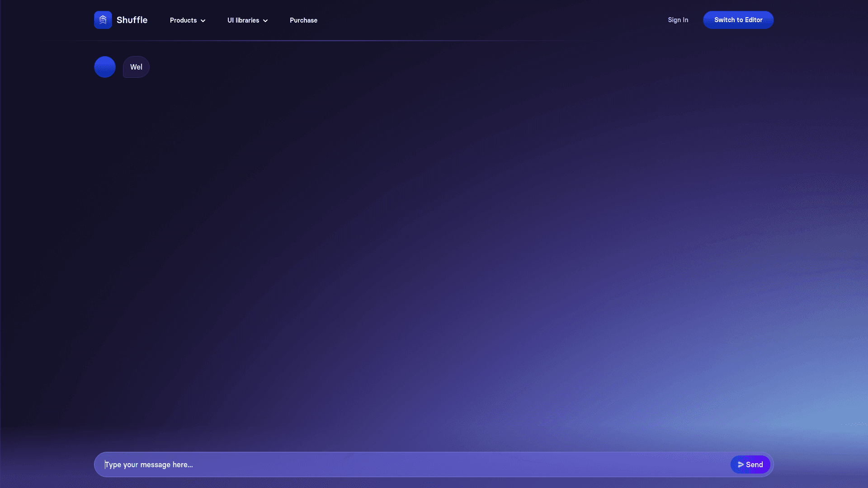The height and width of the screenshot is (488, 868).
Task: Click the 'Send' label text
Action: click(754, 465)
